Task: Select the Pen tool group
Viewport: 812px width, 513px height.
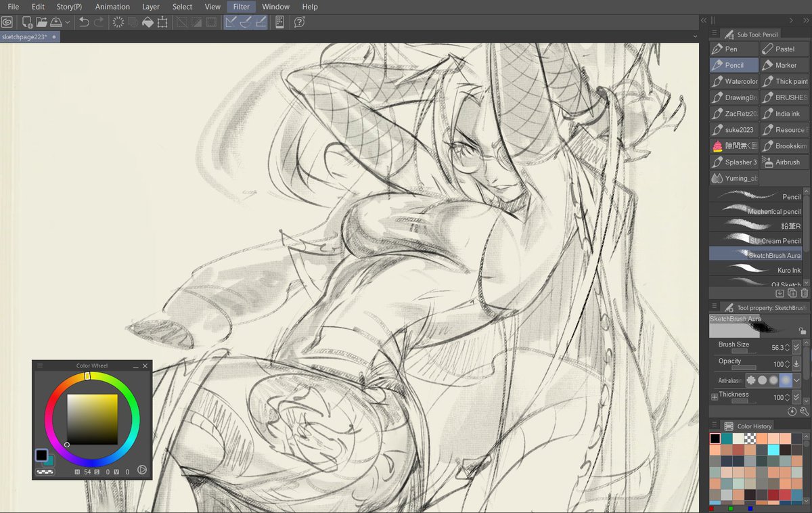Action: click(734, 49)
